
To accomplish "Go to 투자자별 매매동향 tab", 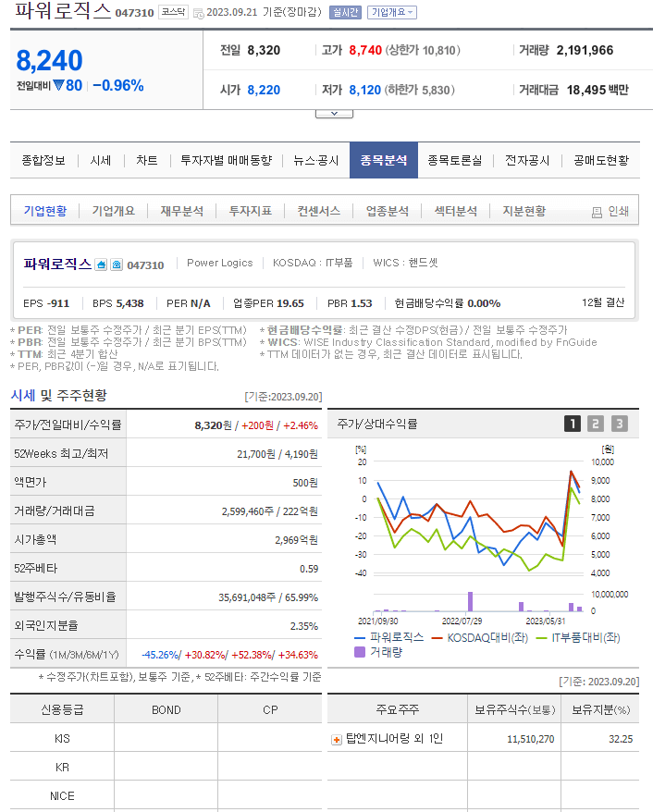I will click(x=226, y=161).
